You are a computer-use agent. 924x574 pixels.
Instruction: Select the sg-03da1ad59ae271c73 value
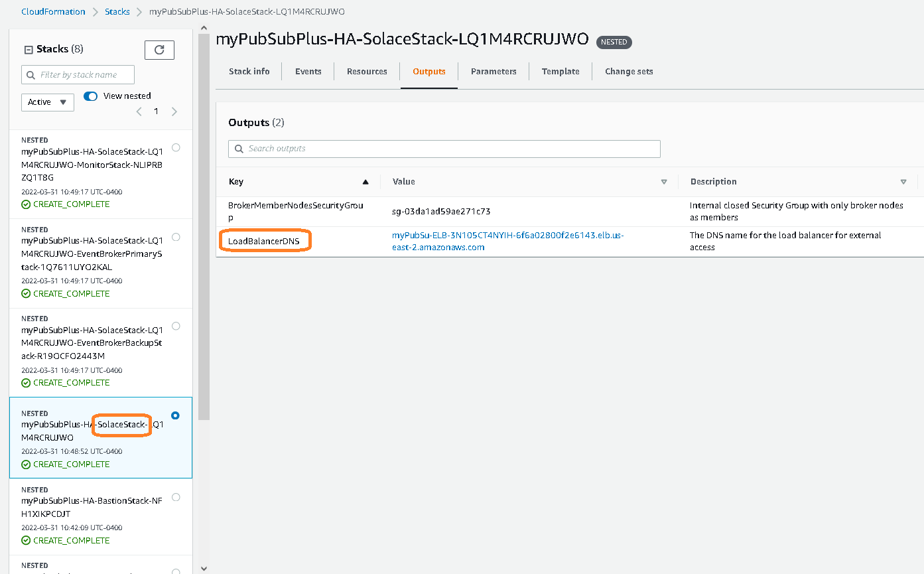[441, 212]
